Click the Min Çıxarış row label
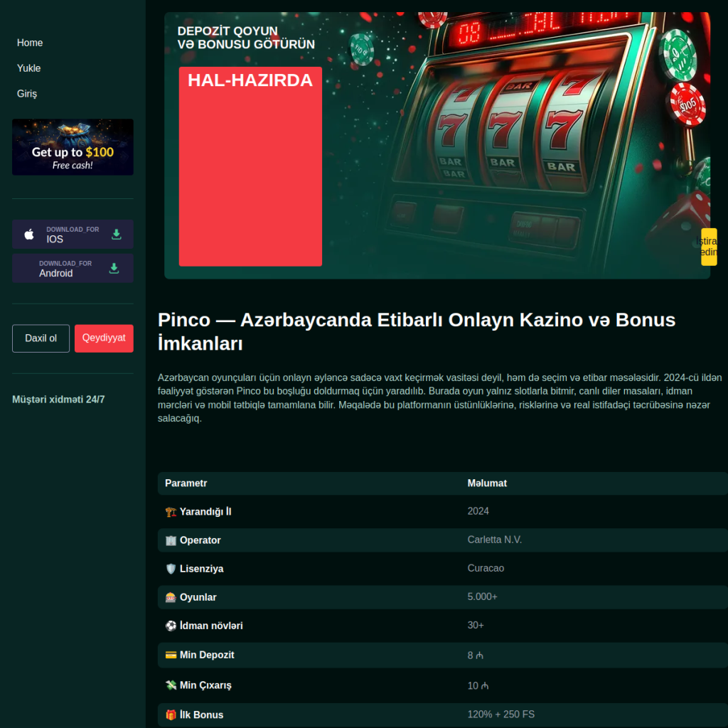 205,685
